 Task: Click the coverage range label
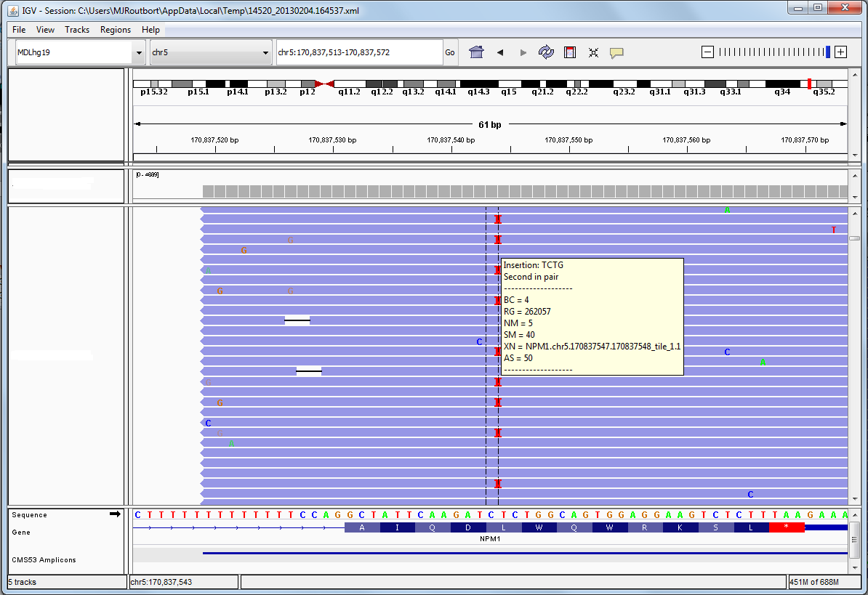point(148,175)
